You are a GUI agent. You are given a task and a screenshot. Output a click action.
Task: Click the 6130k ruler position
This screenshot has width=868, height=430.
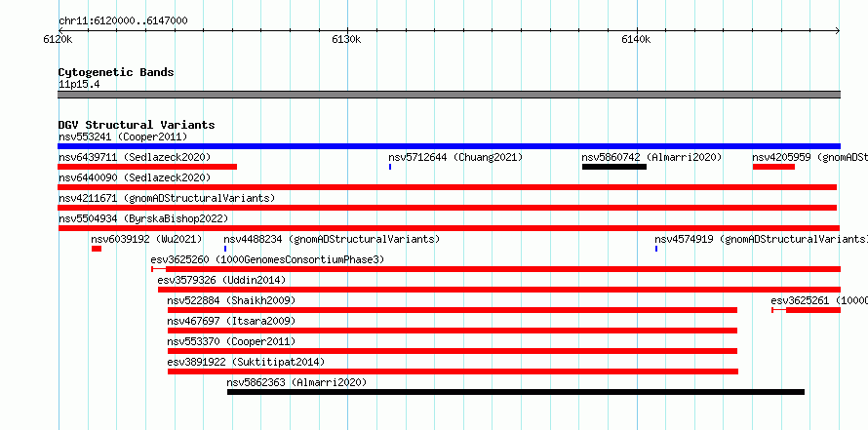click(x=346, y=39)
